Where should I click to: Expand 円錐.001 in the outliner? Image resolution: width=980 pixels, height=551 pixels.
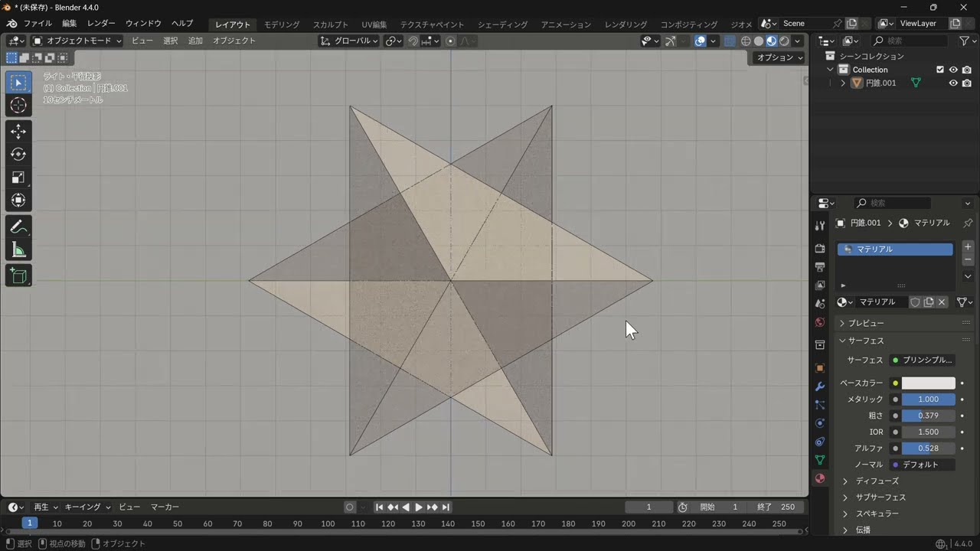(x=844, y=83)
